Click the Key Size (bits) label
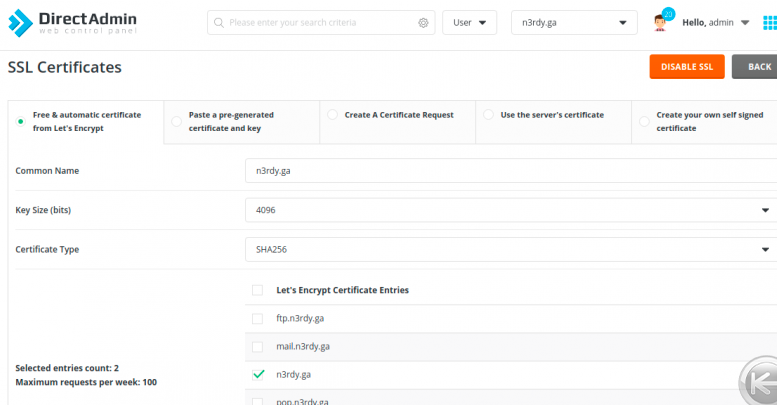Screen dimensions: 777x405 (43, 210)
